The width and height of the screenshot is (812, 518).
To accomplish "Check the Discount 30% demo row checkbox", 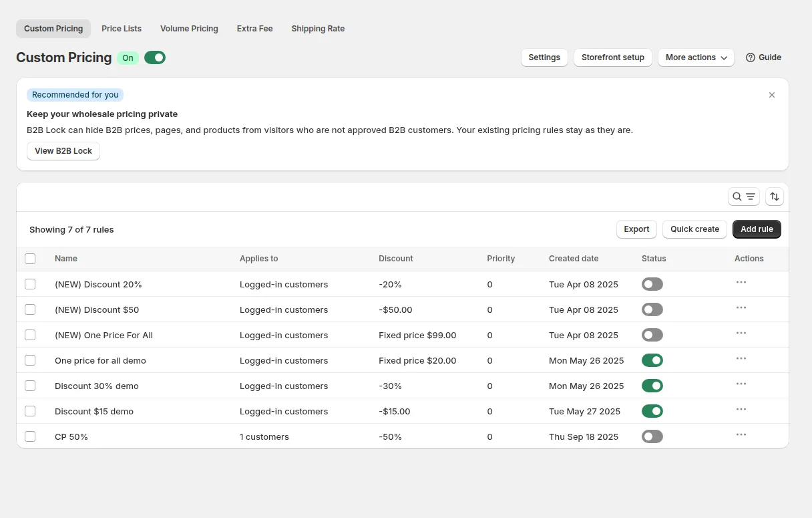I will point(30,386).
